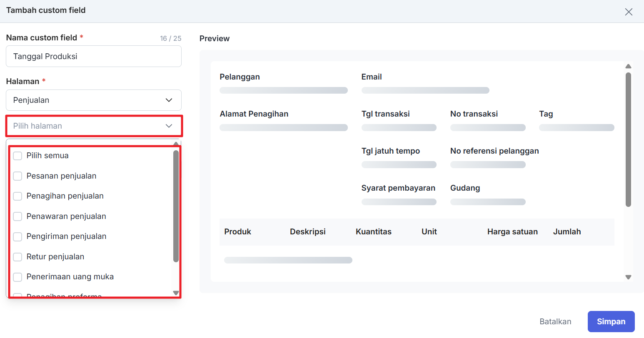Select the Penawaran penjualan checkbox

pyautogui.click(x=17, y=216)
